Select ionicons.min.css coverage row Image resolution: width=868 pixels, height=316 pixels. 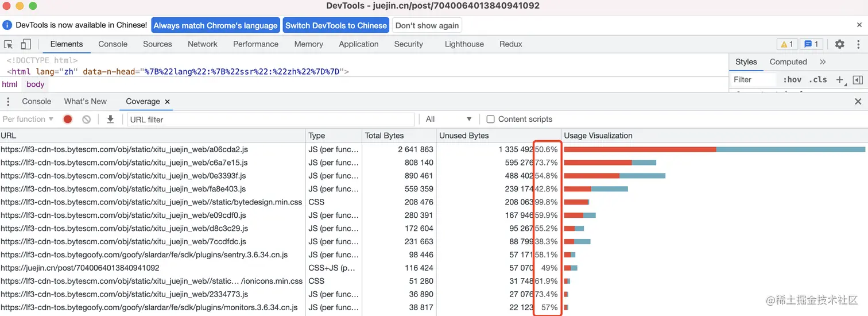pos(434,282)
